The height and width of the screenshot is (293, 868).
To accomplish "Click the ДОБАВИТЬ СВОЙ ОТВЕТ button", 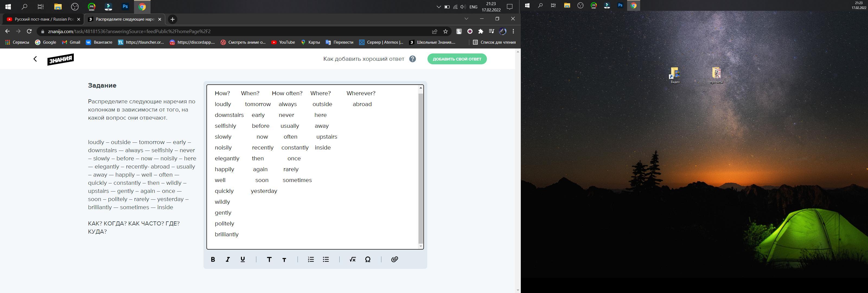I will pos(457,59).
